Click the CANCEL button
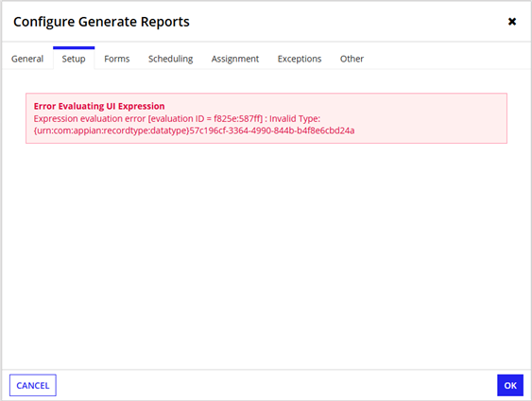Image resolution: width=532 pixels, height=401 pixels. tap(33, 385)
